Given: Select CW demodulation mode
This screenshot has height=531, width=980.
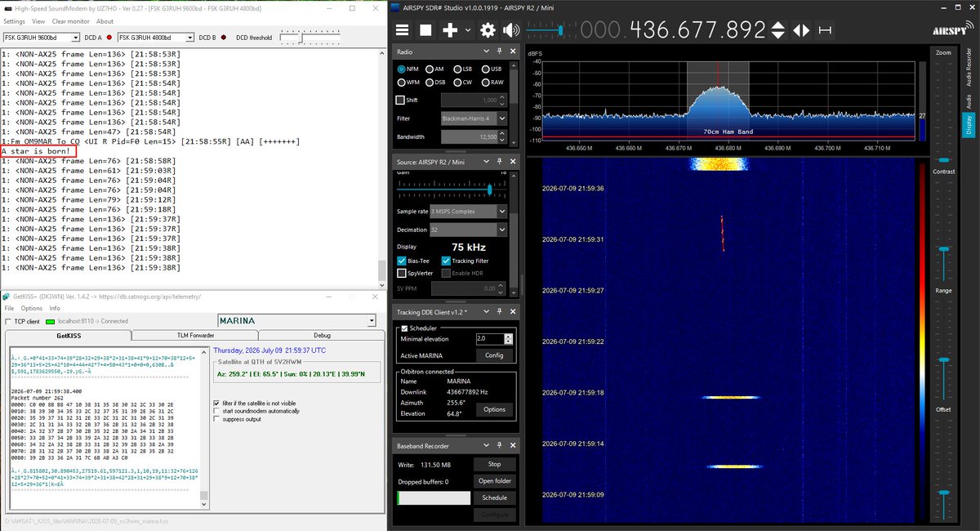Looking at the screenshot, I should 458,83.
